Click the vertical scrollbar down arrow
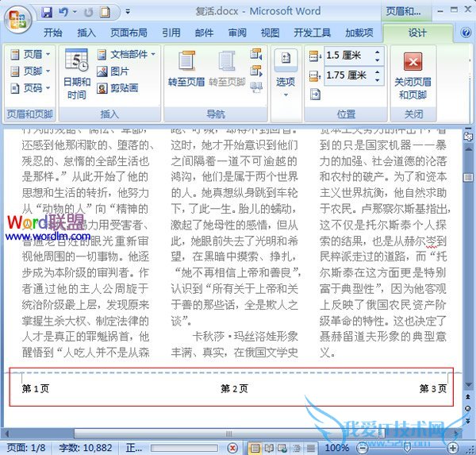476x455 pixels. (468, 385)
